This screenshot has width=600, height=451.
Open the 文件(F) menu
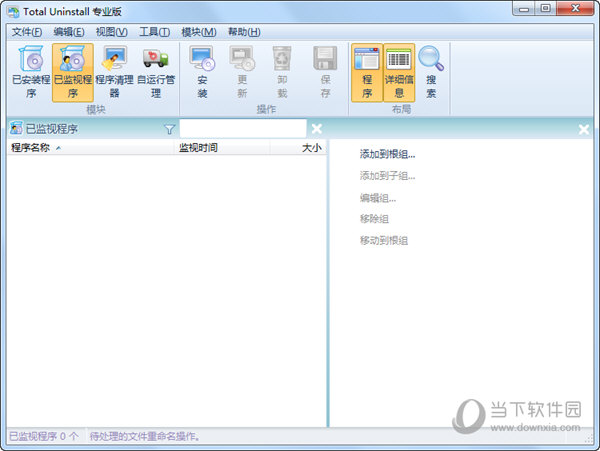click(27, 32)
